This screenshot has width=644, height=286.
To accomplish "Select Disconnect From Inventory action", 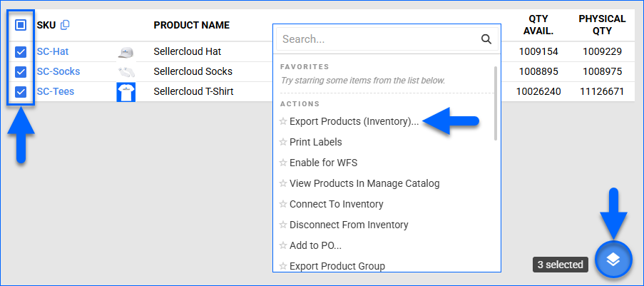I will (348, 225).
